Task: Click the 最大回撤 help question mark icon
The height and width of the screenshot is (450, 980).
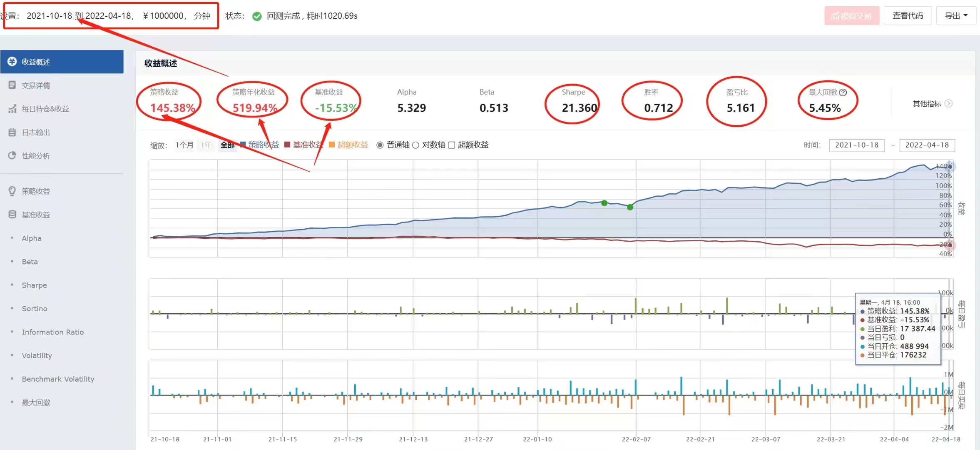Action: pyautogui.click(x=843, y=92)
